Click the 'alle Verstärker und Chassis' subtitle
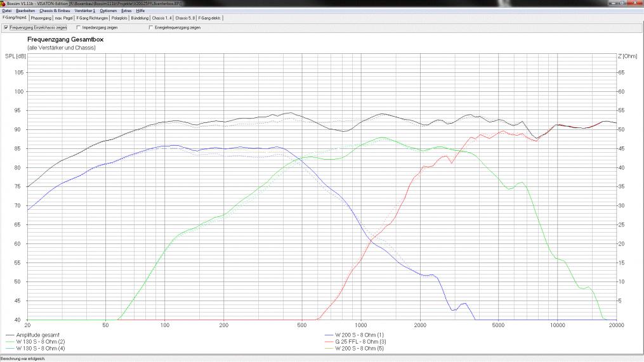Image resolution: width=644 pixels, height=362 pixels. tap(62, 48)
